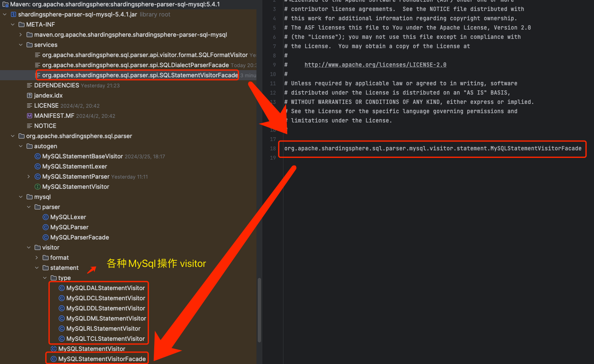The image size is (594, 364).
Task: Expand the MySQLStatementParser class node
Action: tap(29, 177)
